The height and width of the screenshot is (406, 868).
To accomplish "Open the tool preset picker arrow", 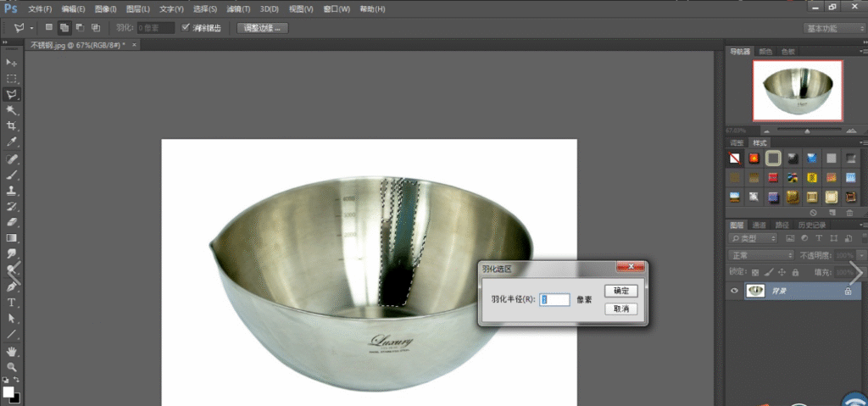I will 32,28.
